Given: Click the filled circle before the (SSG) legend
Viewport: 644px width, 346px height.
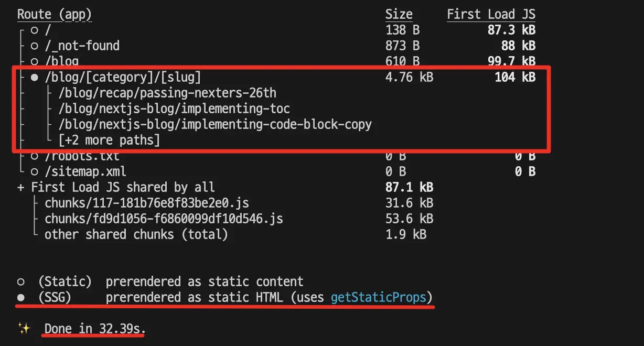Looking at the screenshot, I should coord(21,298).
